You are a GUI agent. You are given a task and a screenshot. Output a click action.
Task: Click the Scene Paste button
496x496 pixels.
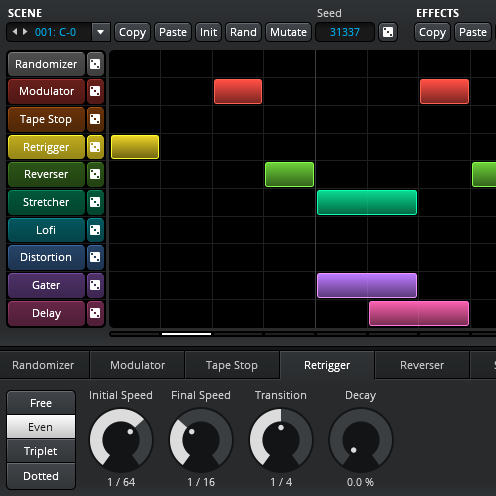click(x=173, y=32)
